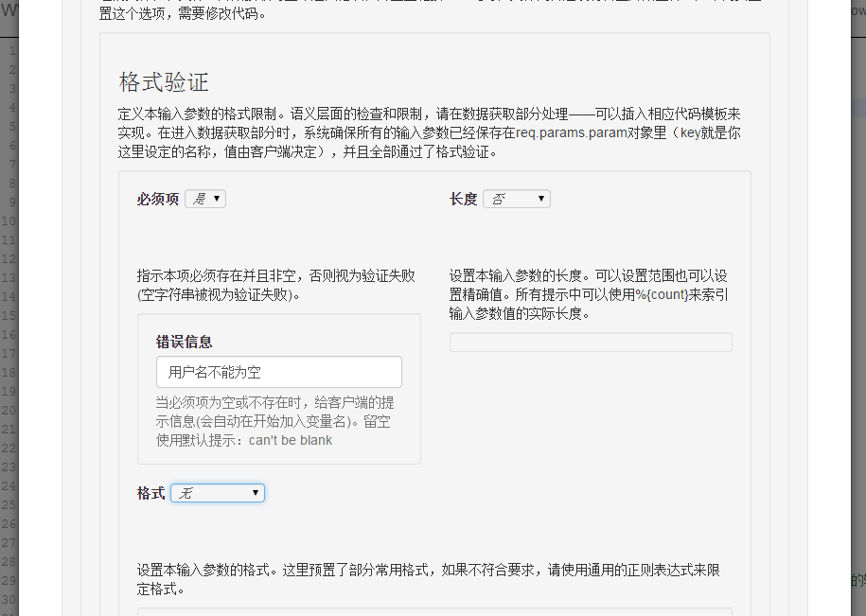Focus the 错误信息 input containing 用户名不能为空
This screenshot has height=616, width=866.
(x=279, y=372)
